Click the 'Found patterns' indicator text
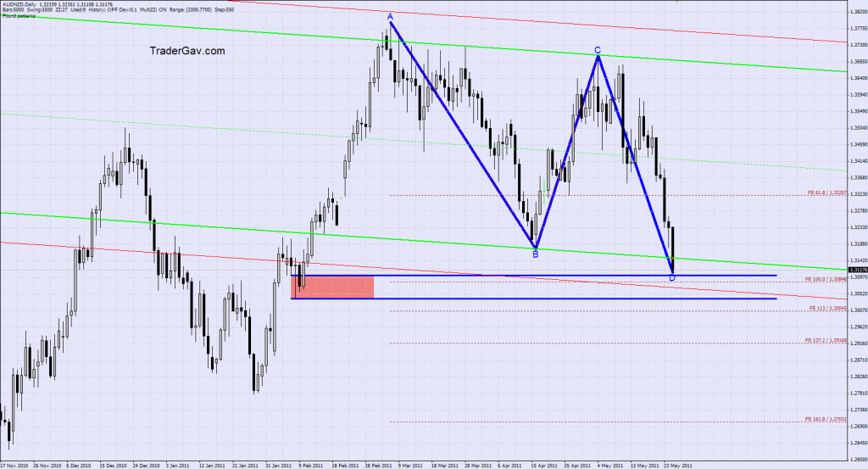 [x=19, y=18]
